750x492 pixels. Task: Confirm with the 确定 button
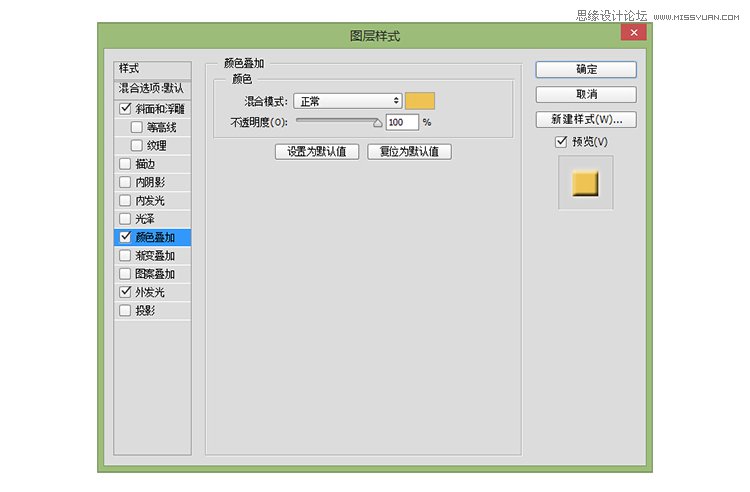coord(586,69)
